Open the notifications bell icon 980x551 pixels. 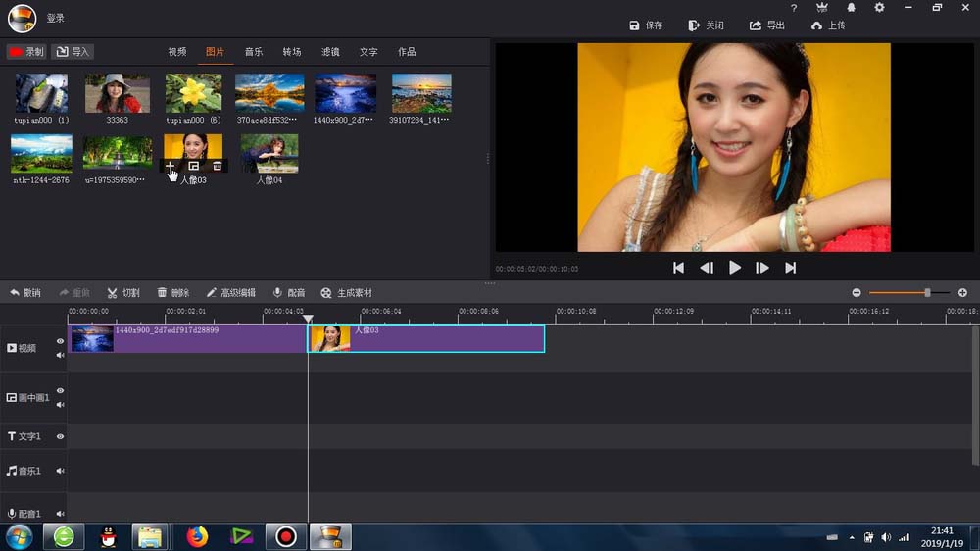(851, 8)
